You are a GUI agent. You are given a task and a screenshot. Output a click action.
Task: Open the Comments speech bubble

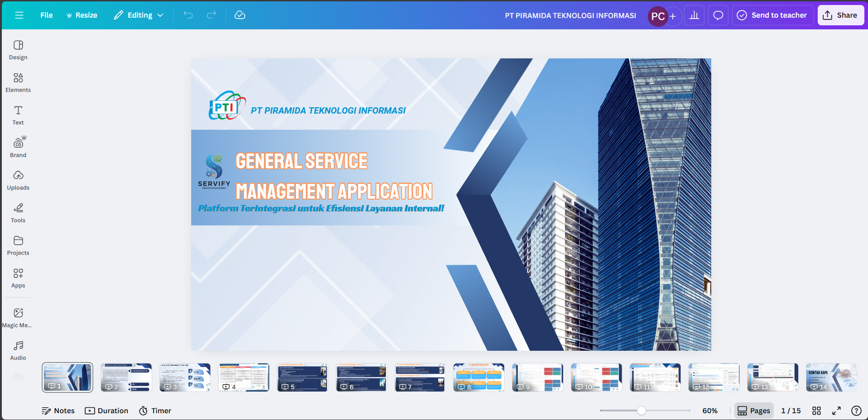718,15
